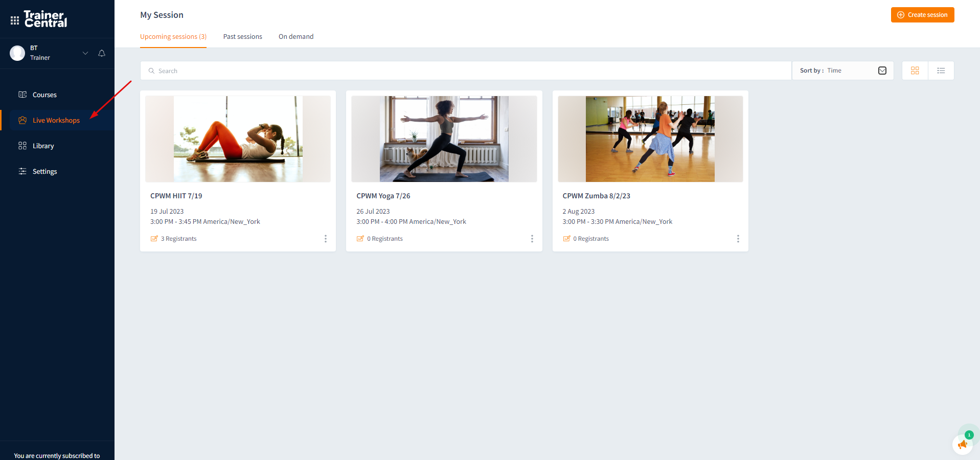
Task: Select the Upcoming sessions (3) tab
Action: tap(173, 37)
